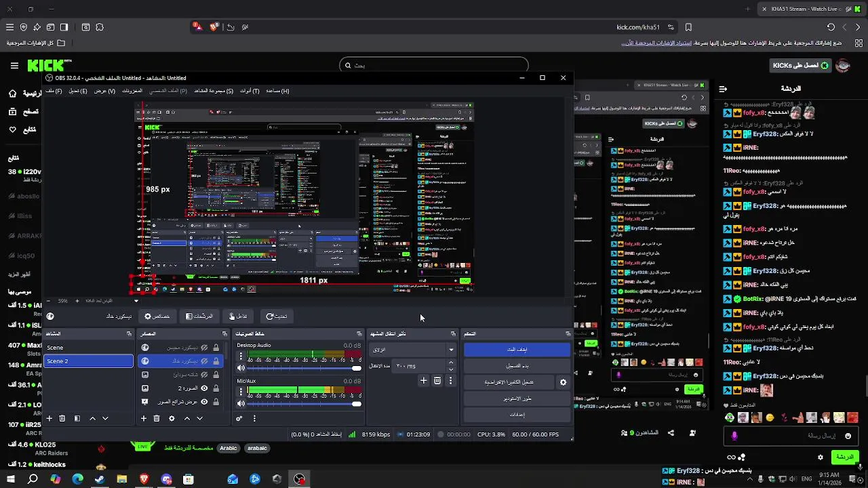The image size is (868, 488).
Task: Click blue stop streaming button in Controls
Action: [517, 350]
